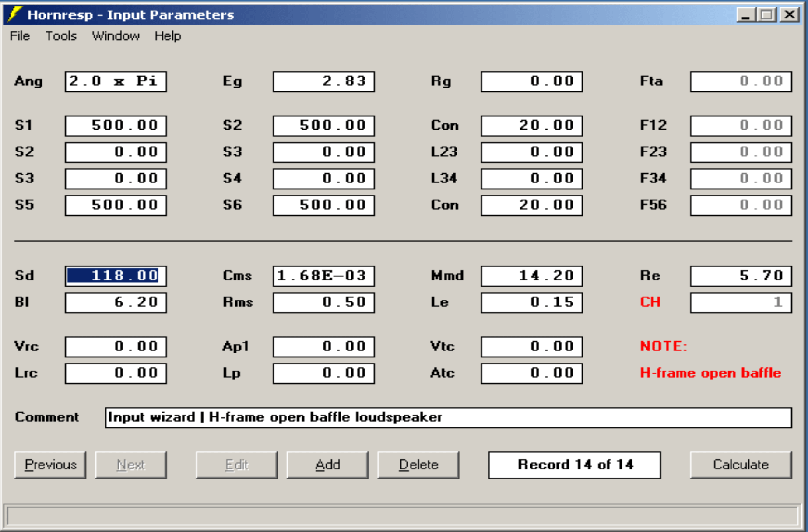Select the Lp input field
Viewport: 808px width, 532px height.
324,374
